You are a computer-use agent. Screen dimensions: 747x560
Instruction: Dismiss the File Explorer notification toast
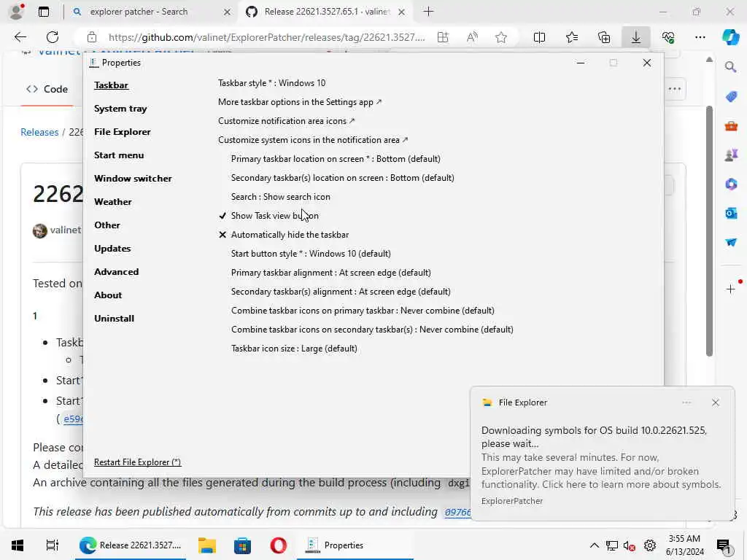(x=715, y=402)
